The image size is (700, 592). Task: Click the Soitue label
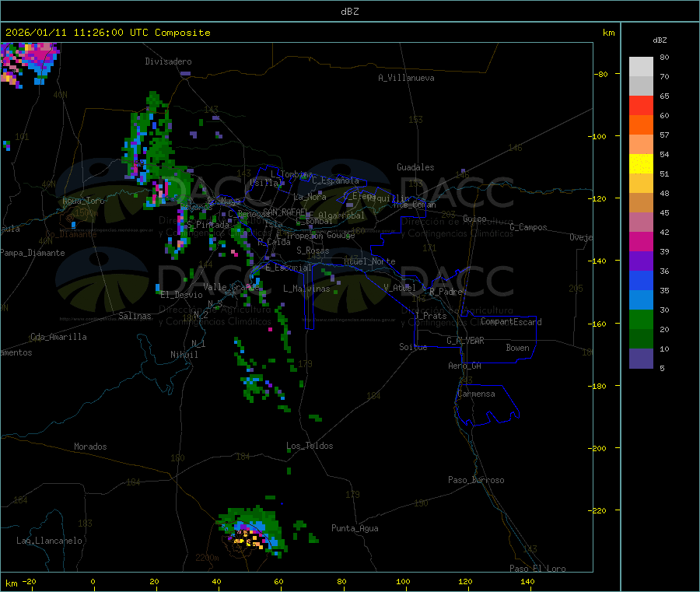point(414,347)
